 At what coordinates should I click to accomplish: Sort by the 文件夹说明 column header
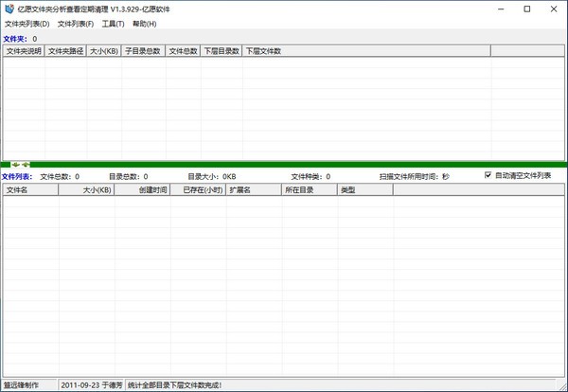(24, 51)
